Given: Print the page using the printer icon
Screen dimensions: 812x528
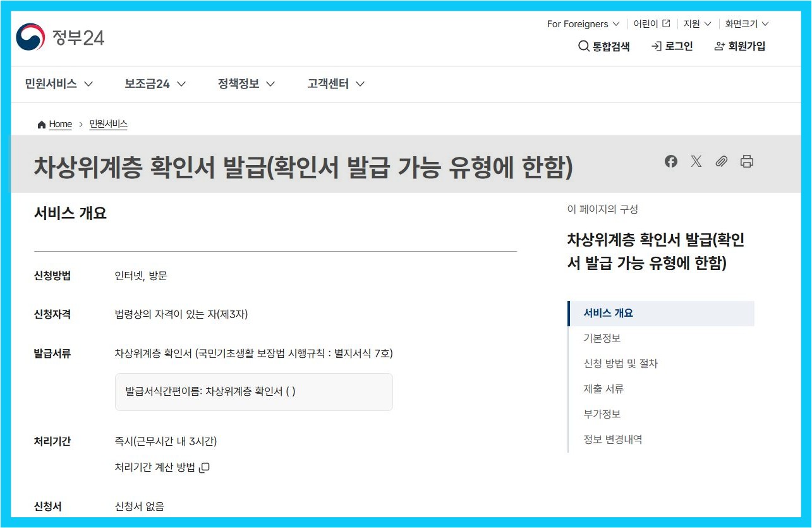Looking at the screenshot, I should [x=747, y=161].
